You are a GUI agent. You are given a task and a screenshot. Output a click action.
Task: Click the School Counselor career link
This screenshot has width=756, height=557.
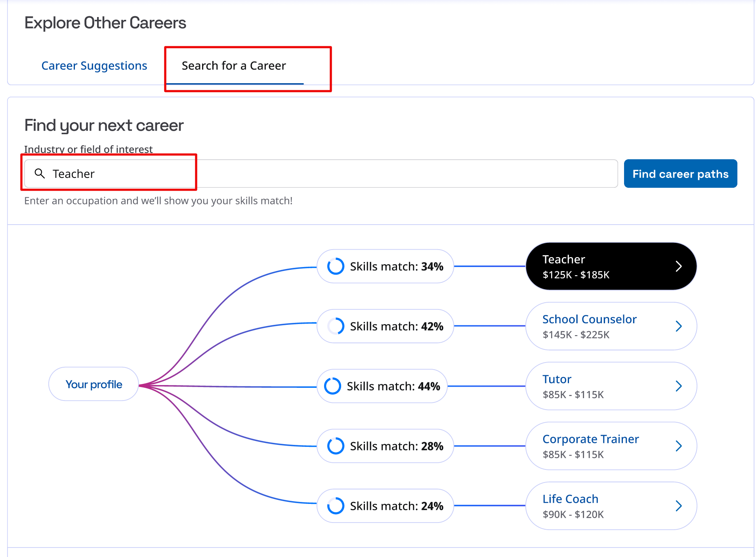pos(589,319)
